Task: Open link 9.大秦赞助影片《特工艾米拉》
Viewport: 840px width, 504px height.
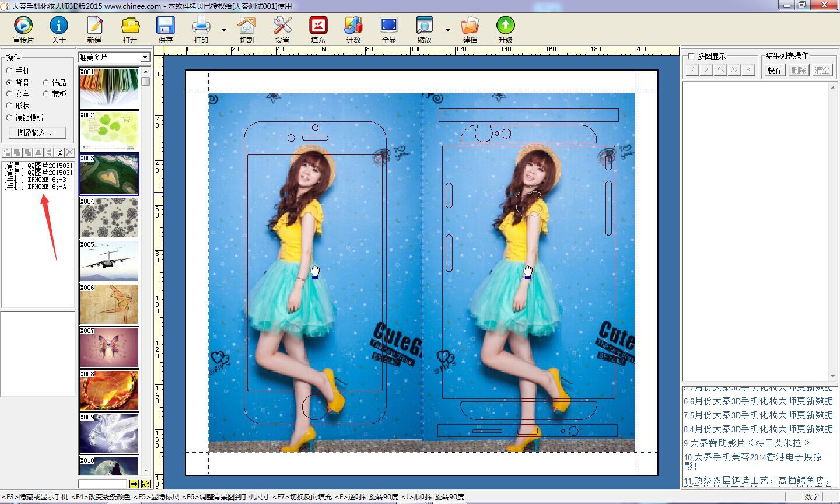Action: pyautogui.click(x=747, y=443)
